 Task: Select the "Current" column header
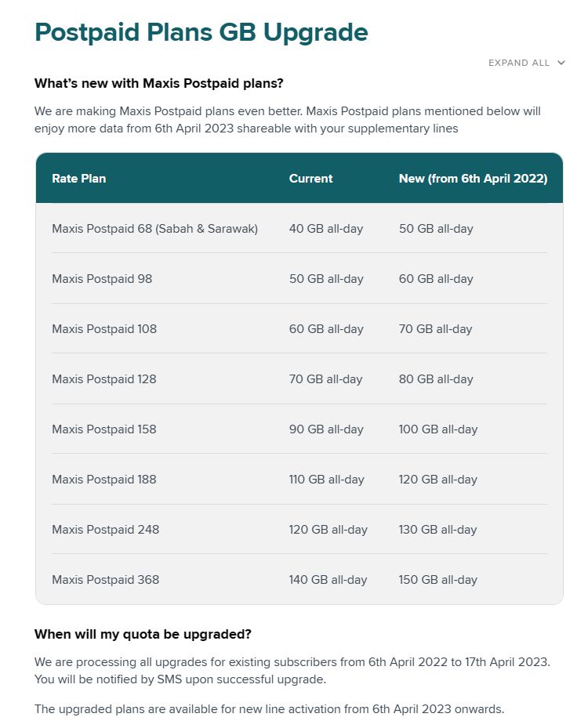pos(310,179)
